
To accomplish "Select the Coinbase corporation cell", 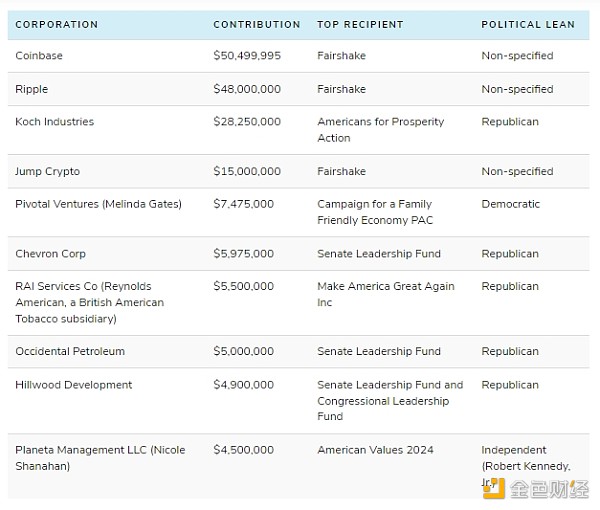I will click(x=39, y=56).
